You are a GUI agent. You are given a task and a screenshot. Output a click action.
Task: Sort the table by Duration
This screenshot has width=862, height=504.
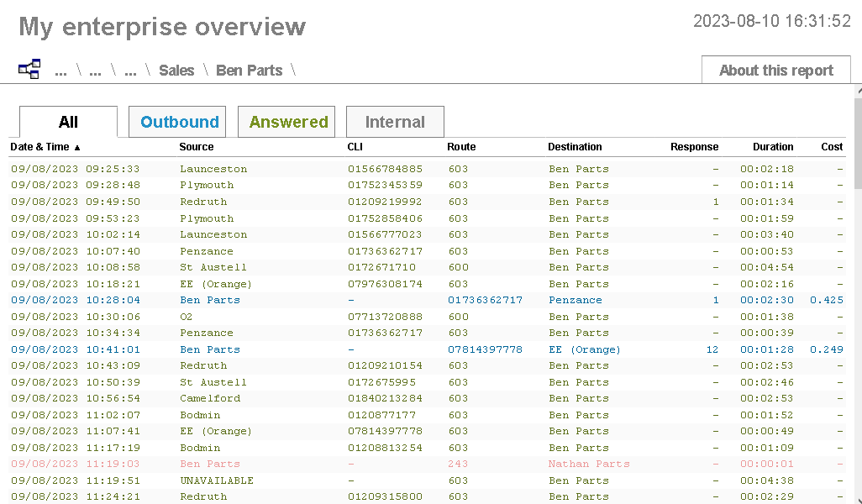click(x=773, y=146)
